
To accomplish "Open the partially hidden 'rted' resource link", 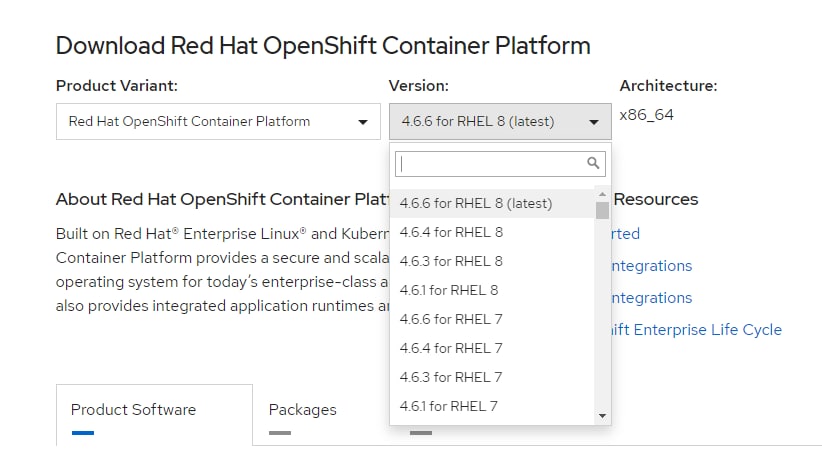I will (625, 234).
